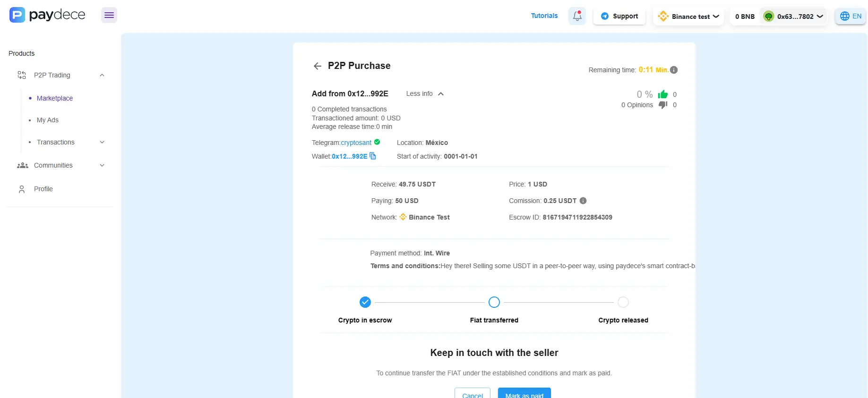Click the commission info icon

tap(583, 201)
